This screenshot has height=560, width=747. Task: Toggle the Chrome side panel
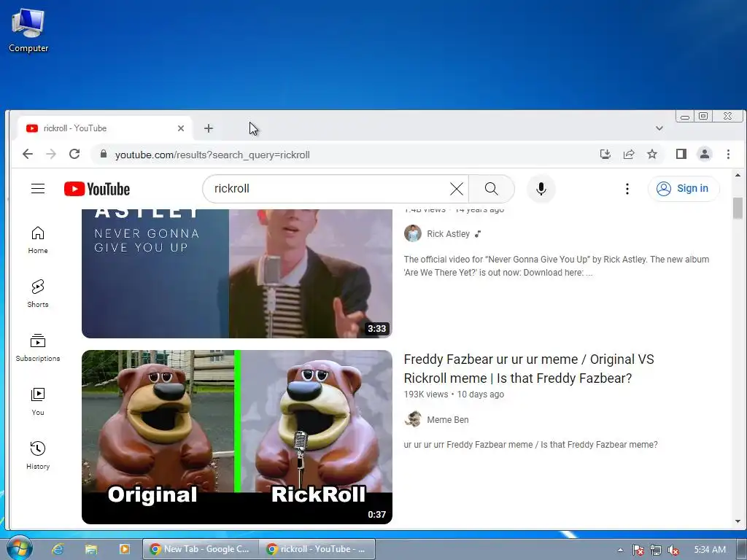[x=681, y=154]
